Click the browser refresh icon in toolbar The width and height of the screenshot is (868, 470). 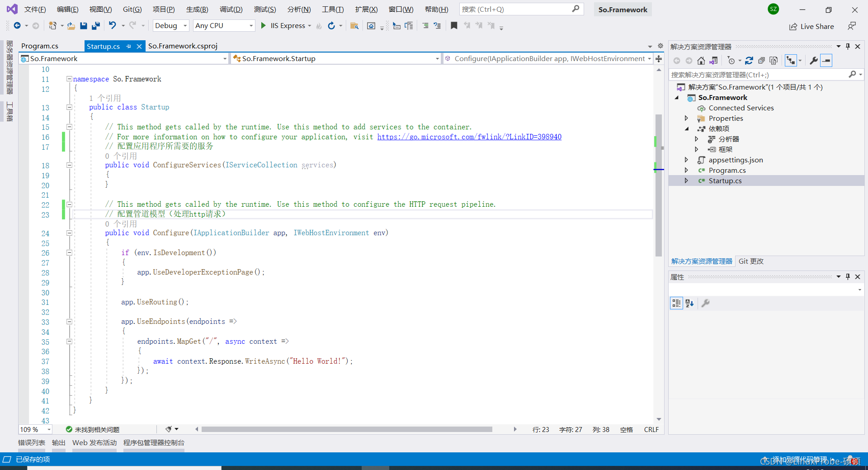click(331, 26)
